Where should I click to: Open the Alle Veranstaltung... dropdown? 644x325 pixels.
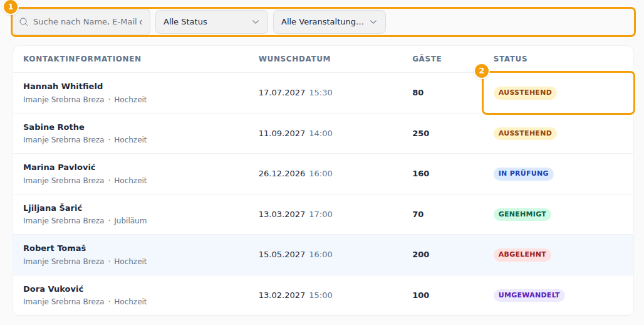pos(330,22)
